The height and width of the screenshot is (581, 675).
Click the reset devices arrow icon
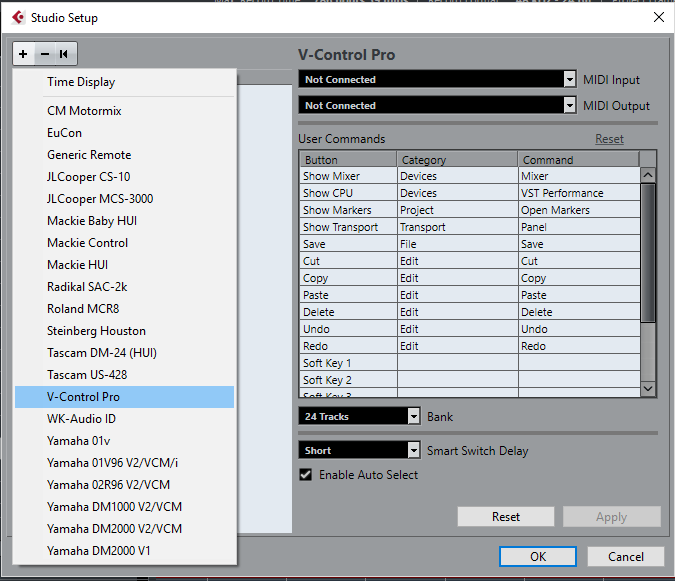point(64,54)
